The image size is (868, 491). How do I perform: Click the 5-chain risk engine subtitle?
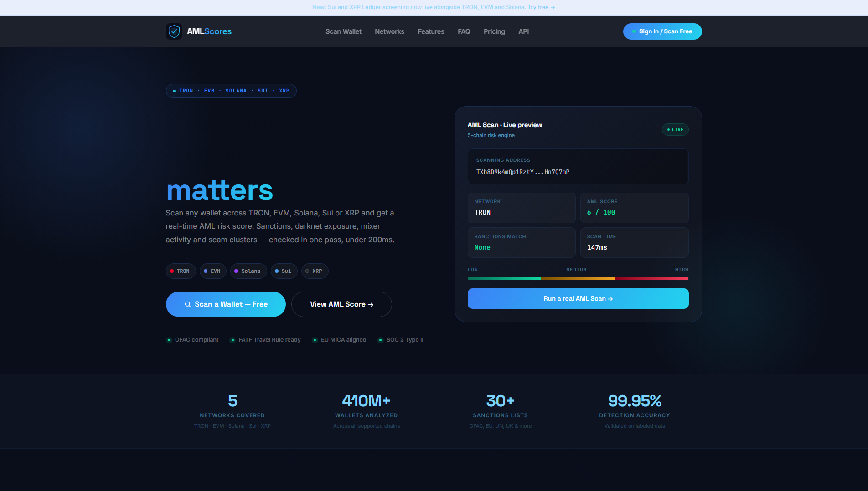point(491,135)
